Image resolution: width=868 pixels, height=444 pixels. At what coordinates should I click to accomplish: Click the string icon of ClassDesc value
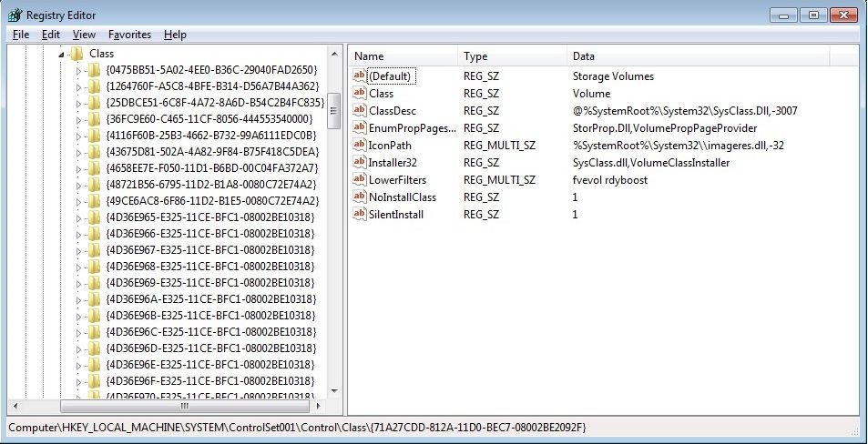(359, 111)
